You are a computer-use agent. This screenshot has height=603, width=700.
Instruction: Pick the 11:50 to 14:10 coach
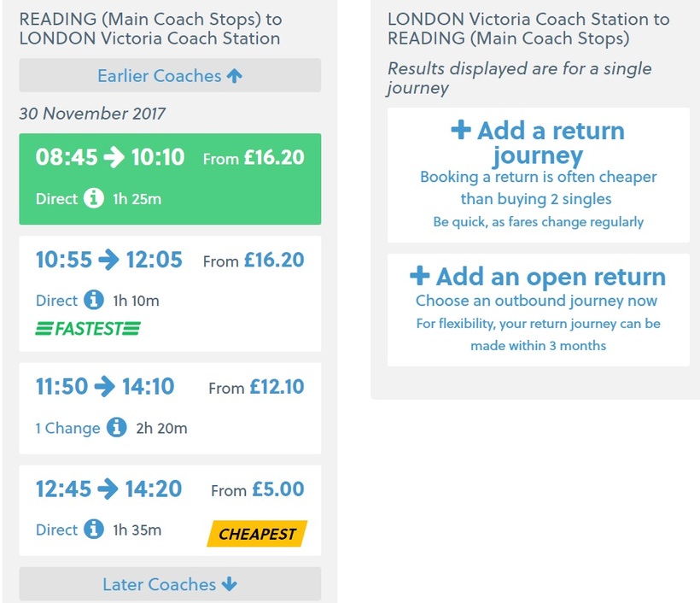point(170,408)
